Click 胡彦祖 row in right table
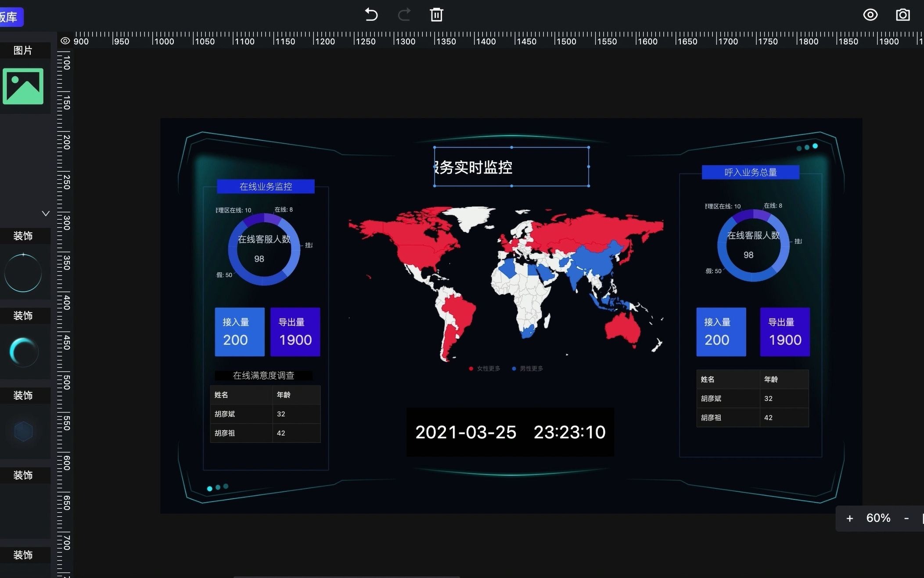Screen dimensions: 924x578 752,418
